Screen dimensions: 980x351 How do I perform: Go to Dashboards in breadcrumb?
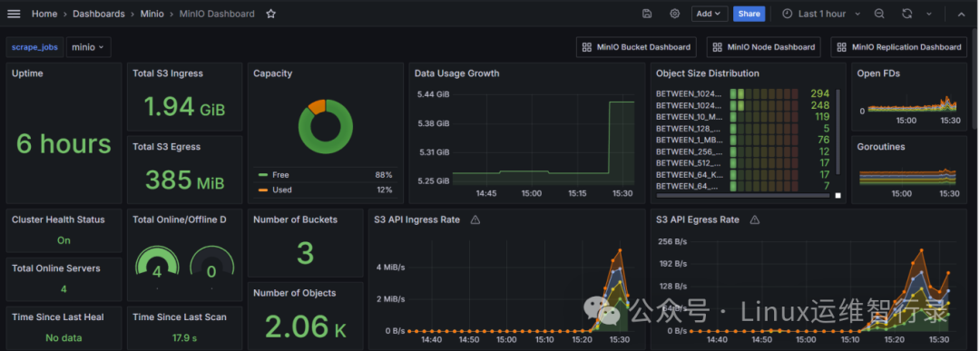99,14
